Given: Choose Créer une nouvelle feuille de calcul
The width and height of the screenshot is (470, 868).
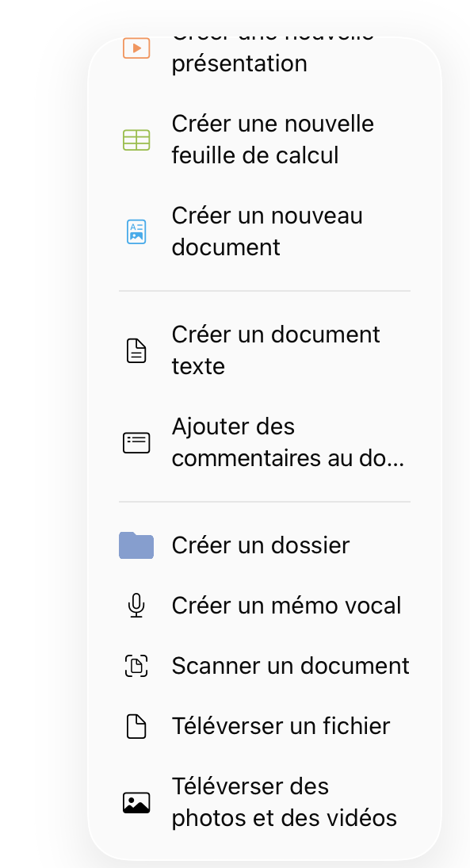Looking at the screenshot, I should tap(273, 140).
